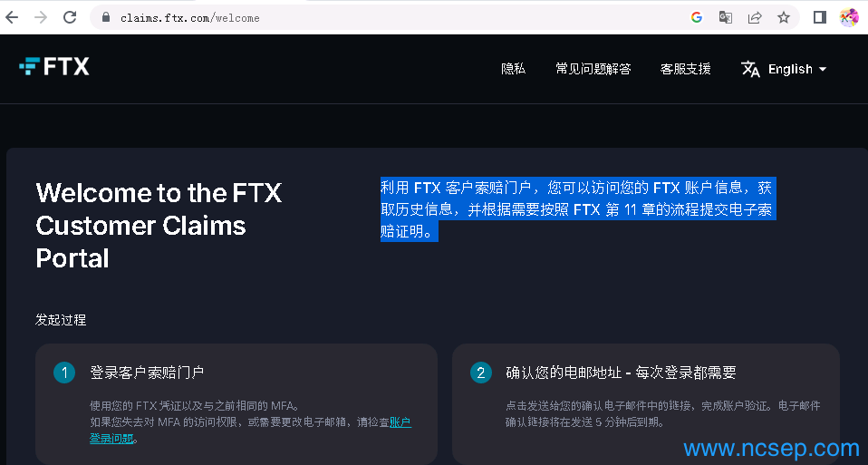Click the step 1 title 登录客户索赔门户

148,372
